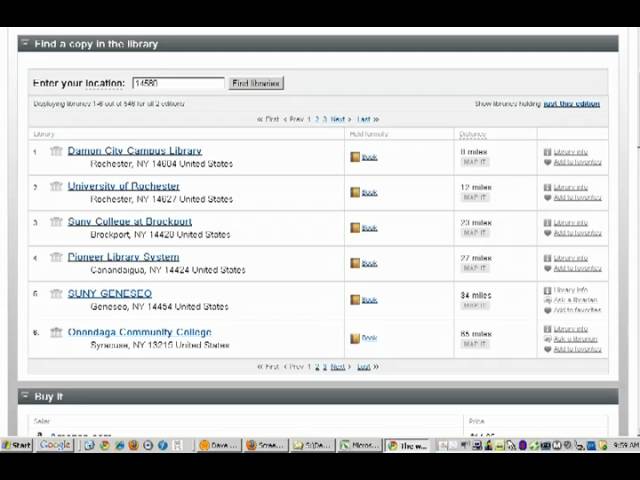
Task: Click the Windows Start button
Action: coord(17,445)
